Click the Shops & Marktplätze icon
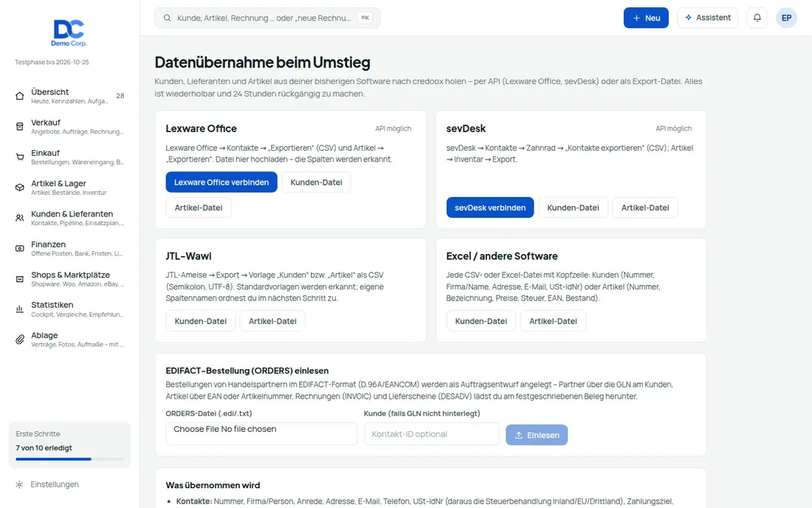This screenshot has height=508, width=812. 20,279
